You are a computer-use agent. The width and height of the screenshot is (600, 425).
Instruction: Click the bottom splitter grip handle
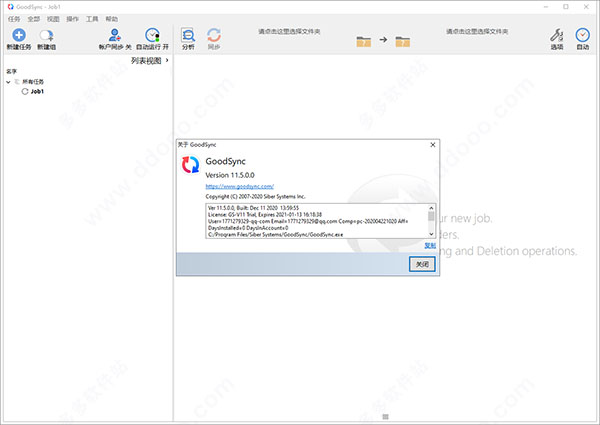click(x=386, y=417)
